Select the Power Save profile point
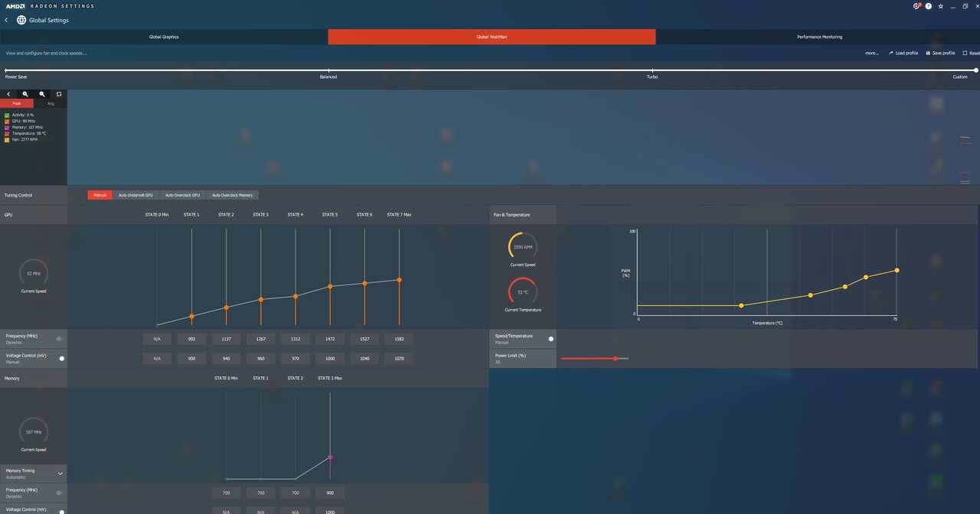Screen dimensions: 980x514 pyautogui.click(x=5, y=70)
